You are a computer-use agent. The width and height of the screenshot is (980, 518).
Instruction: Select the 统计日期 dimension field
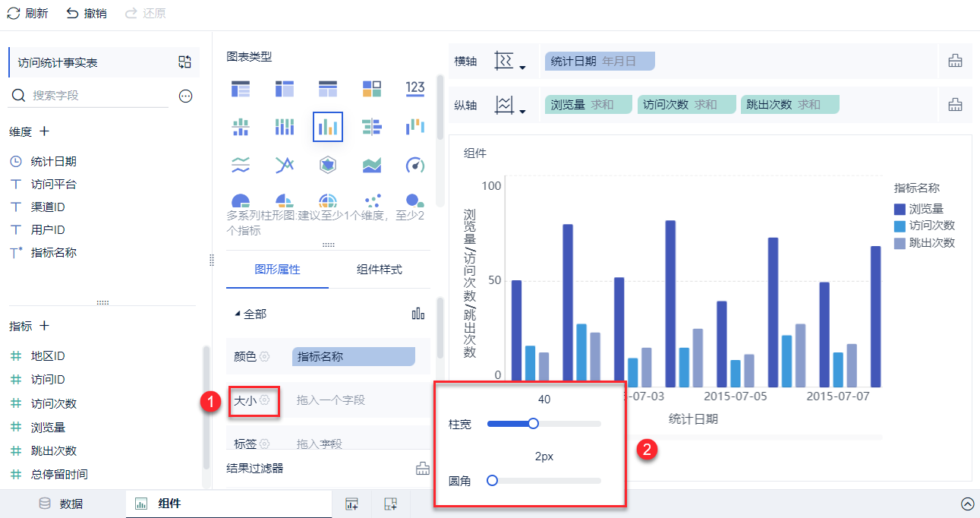click(53, 162)
